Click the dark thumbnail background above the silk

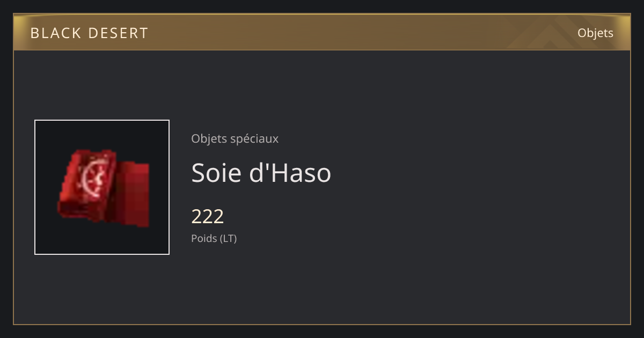[x=102, y=134]
